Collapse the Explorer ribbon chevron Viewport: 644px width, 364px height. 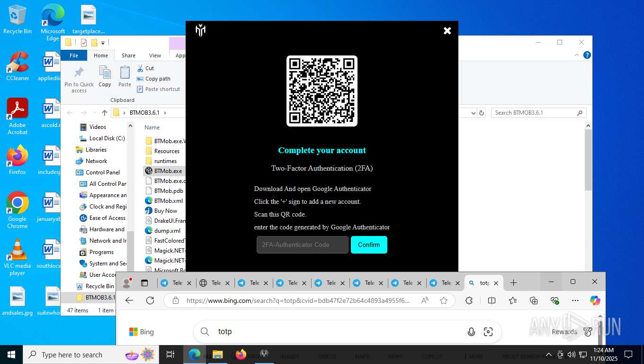[x=577, y=55]
